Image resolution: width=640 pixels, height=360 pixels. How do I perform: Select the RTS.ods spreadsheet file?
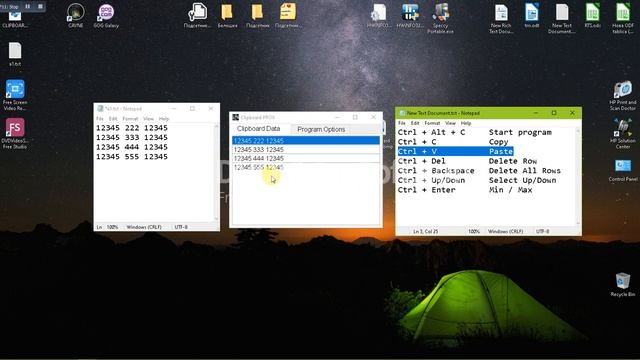click(x=592, y=16)
